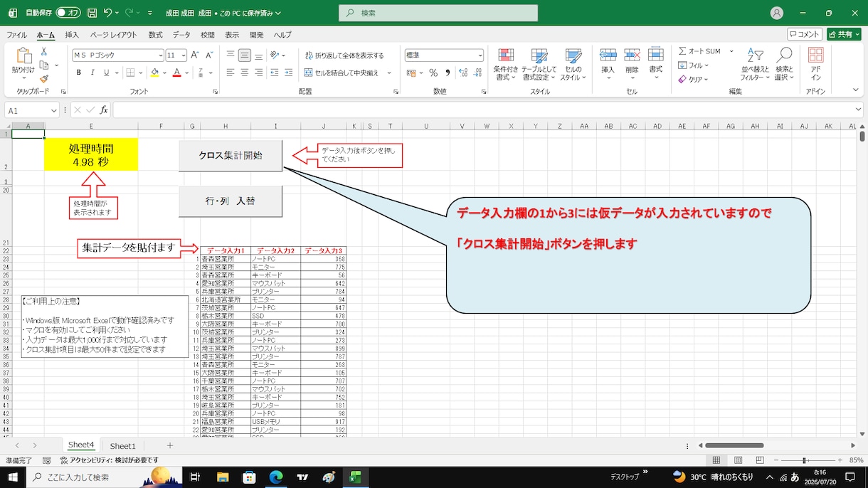Click the クロス集計開始 button
The width and height of the screenshot is (868, 488).
pos(231,155)
